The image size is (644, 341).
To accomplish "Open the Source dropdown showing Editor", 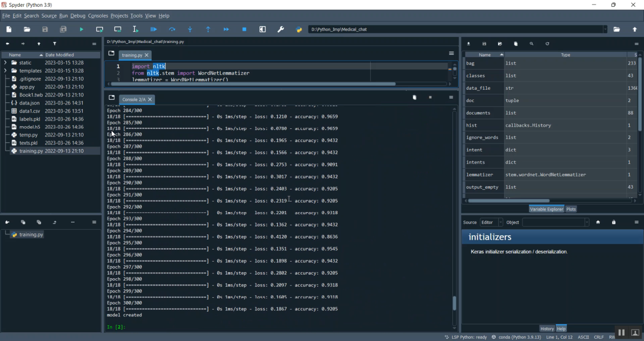I will (491, 222).
